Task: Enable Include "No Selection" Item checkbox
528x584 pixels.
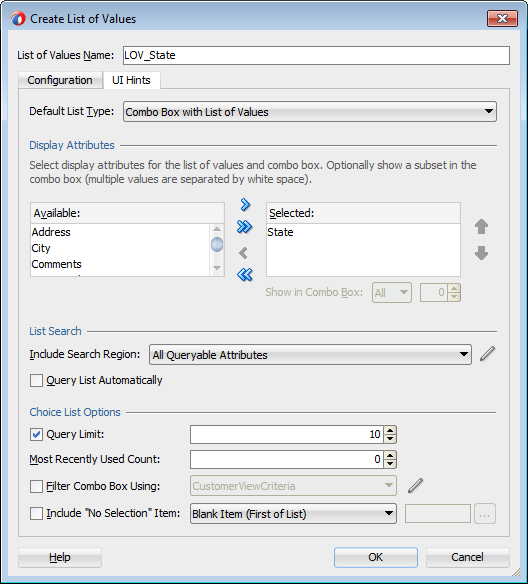Action: click(x=36, y=514)
